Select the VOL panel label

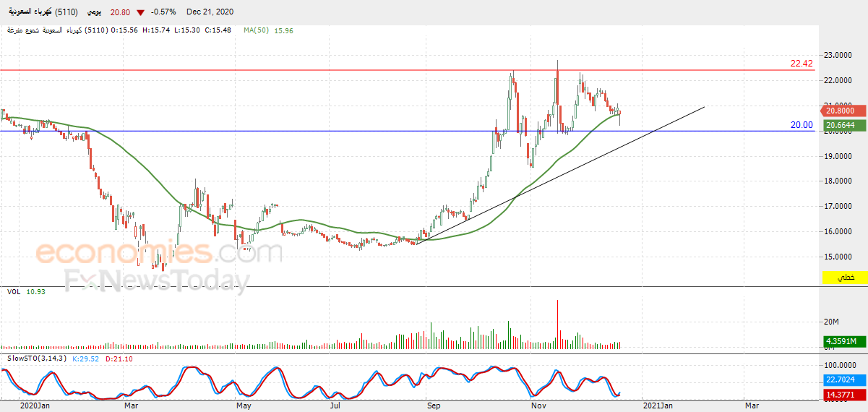[13, 291]
